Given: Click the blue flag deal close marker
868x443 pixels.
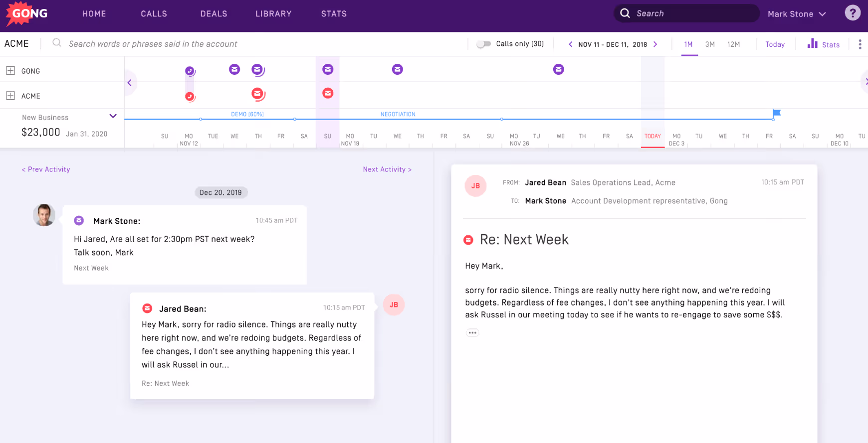Looking at the screenshot, I should click(776, 114).
